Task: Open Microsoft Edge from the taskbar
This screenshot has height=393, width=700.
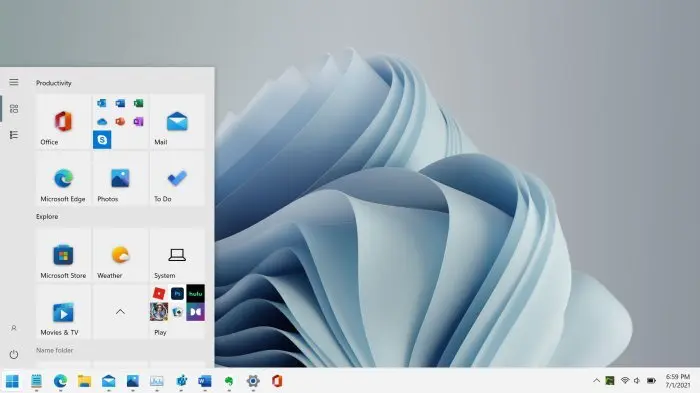Action: [60, 381]
